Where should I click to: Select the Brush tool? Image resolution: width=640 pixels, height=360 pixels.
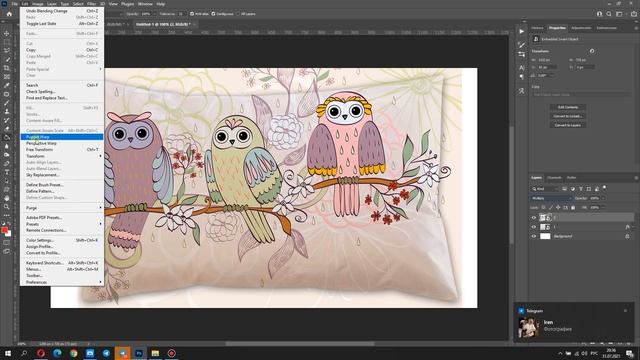click(x=7, y=102)
